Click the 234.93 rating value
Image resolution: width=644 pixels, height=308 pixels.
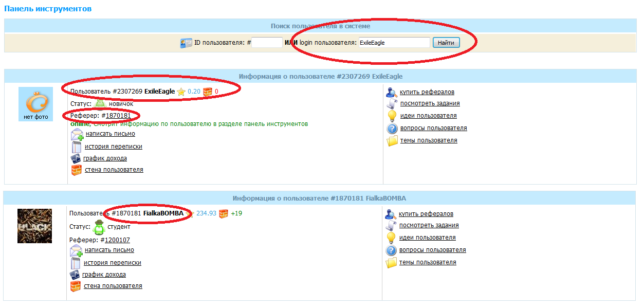(x=206, y=213)
